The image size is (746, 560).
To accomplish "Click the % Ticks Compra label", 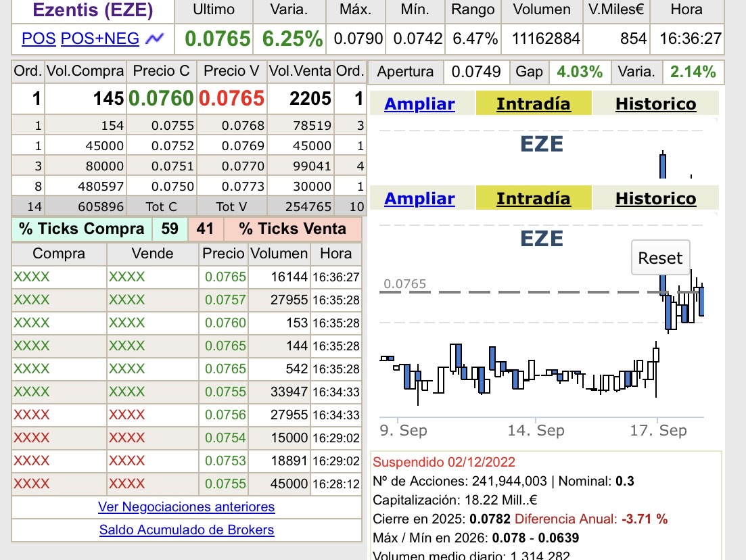I will point(81,229).
